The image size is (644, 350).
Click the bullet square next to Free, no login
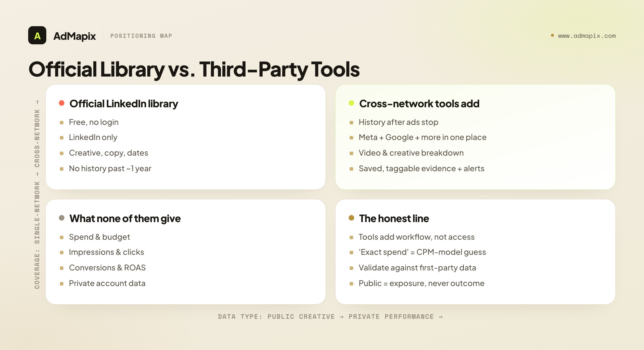(x=62, y=123)
